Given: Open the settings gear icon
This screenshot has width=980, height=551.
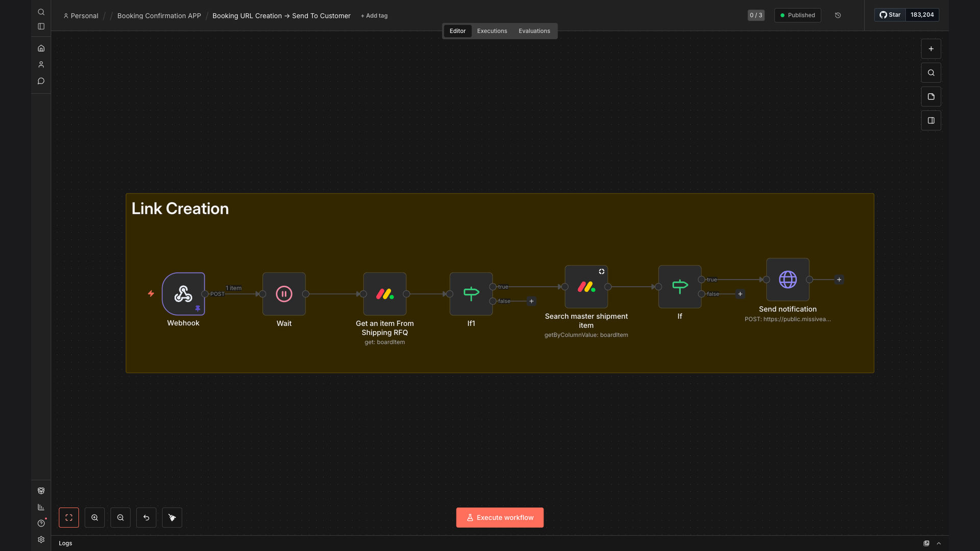Looking at the screenshot, I should tap(41, 540).
